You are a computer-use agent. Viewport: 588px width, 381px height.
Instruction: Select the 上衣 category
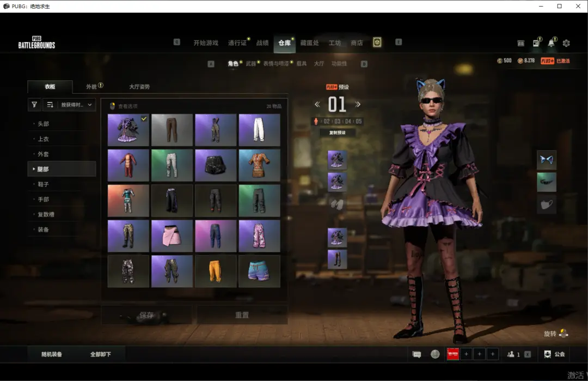coord(62,139)
